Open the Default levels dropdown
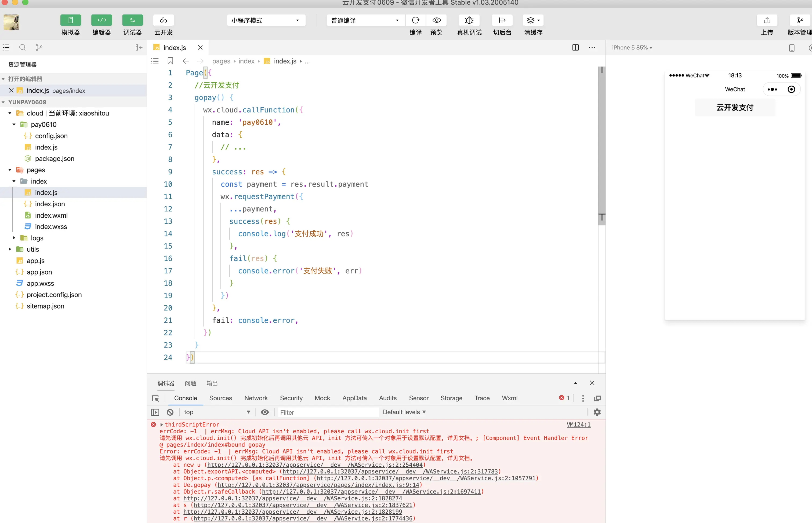The height and width of the screenshot is (523, 812). tap(404, 412)
